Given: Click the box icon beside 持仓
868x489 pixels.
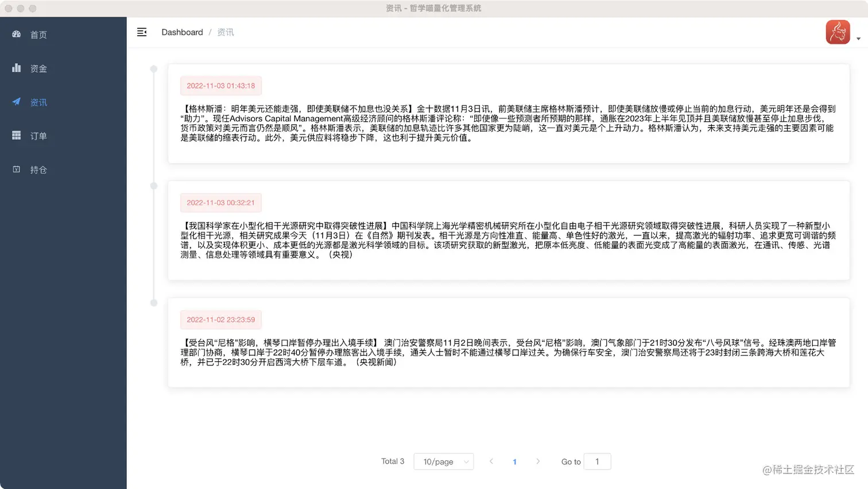Looking at the screenshot, I should tap(17, 170).
